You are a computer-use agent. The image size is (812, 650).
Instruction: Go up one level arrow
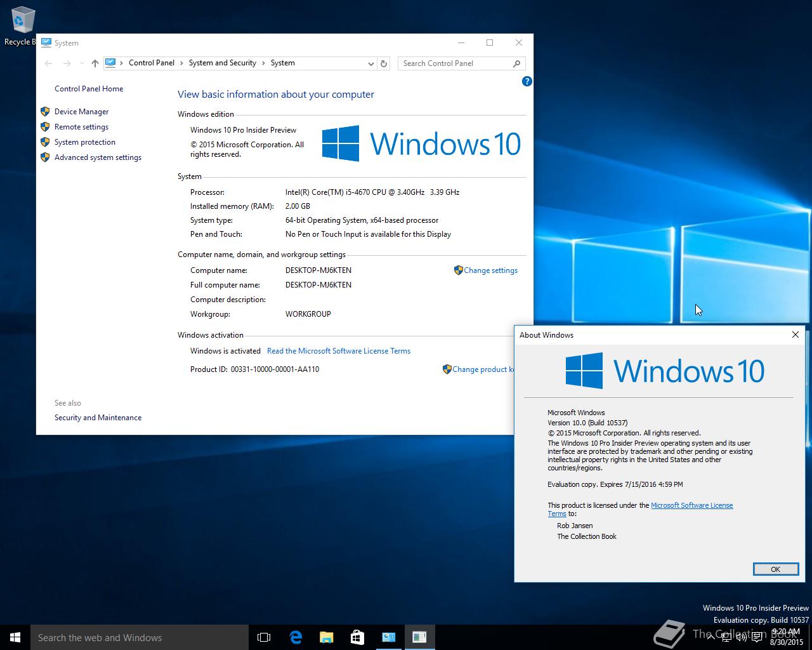pos(95,63)
